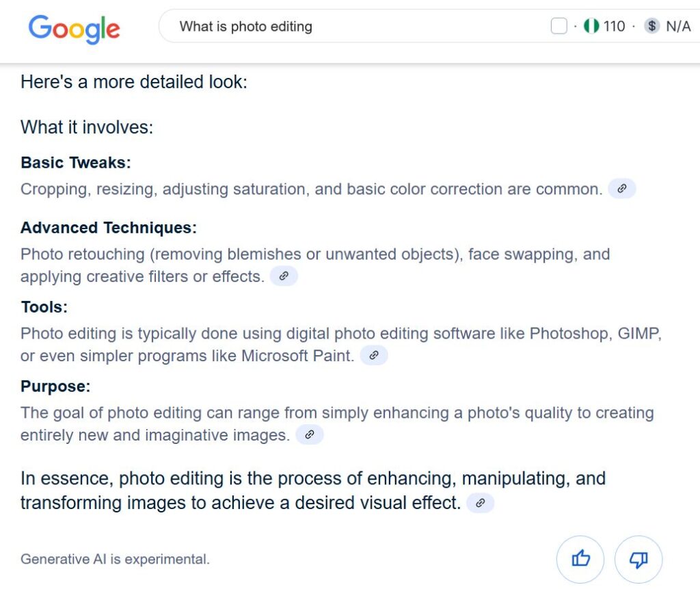Click the 110 search volume number

pyautogui.click(x=615, y=27)
